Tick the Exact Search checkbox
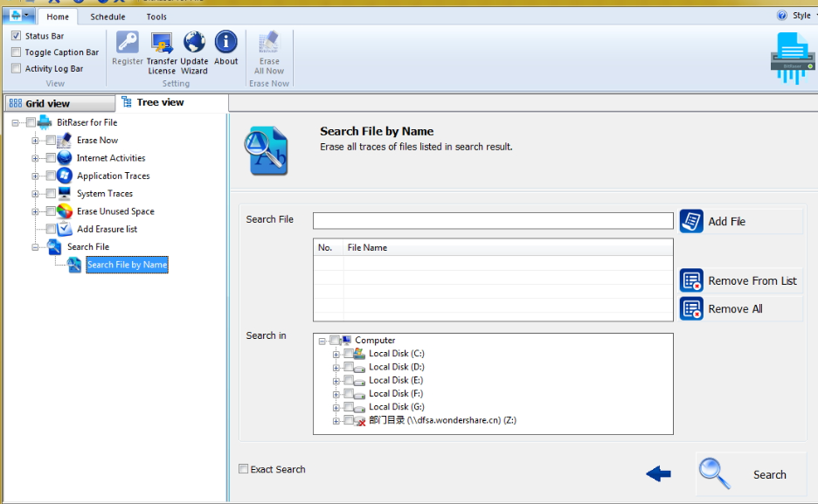 coord(244,469)
